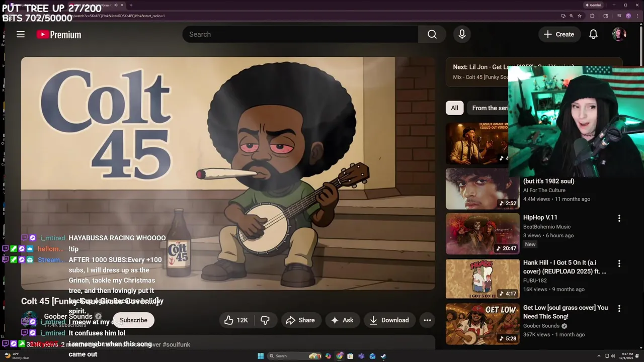The height and width of the screenshot is (362, 644).
Task: Open Chrome's three-dot menu
Action: pyautogui.click(x=637, y=16)
